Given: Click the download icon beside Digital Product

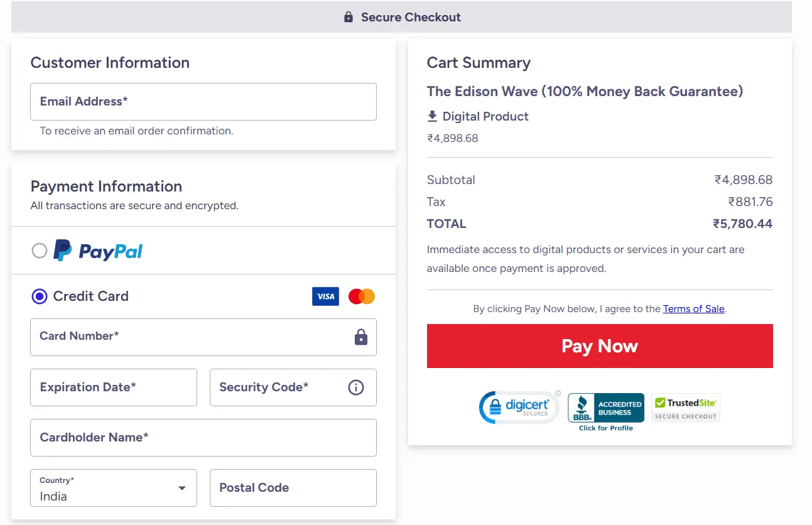Looking at the screenshot, I should pyautogui.click(x=432, y=116).
